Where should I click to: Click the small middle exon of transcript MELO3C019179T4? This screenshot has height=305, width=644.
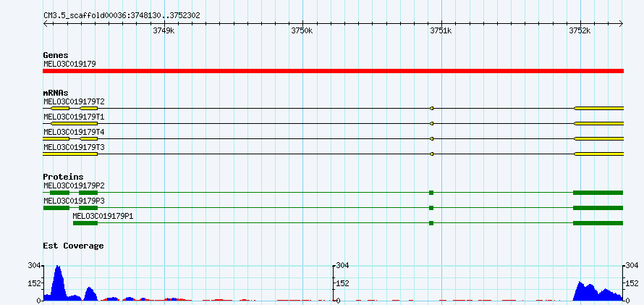(431, 138)
